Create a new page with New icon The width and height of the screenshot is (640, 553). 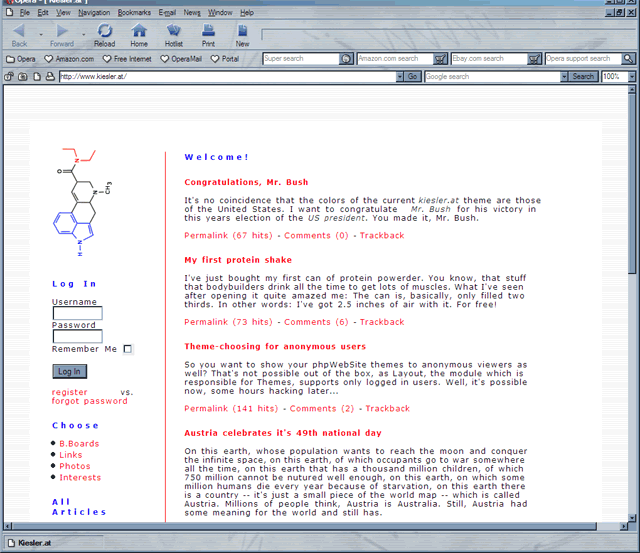coord(242,35)
